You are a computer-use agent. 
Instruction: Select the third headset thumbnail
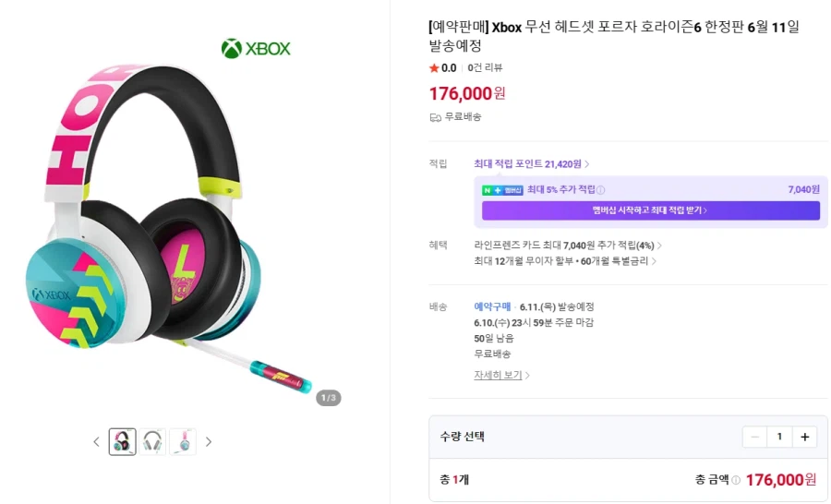coord(183,442)
